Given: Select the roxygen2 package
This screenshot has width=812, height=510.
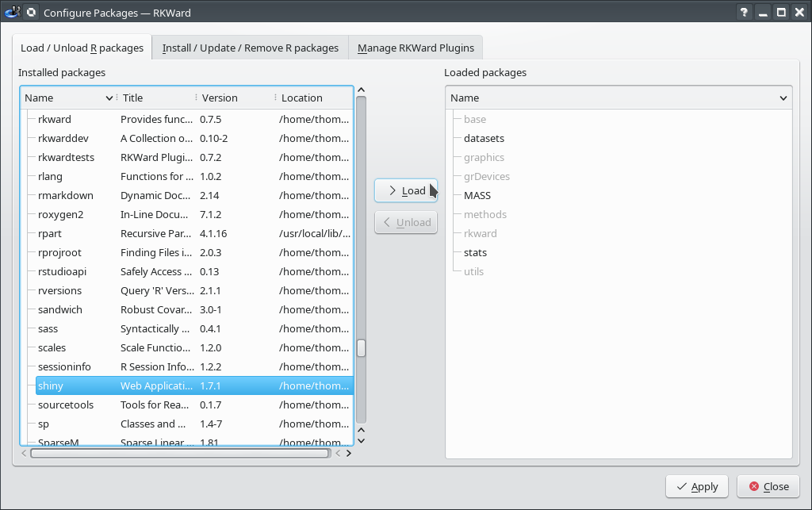Looking at the screenshot, I should pos(194,214).
